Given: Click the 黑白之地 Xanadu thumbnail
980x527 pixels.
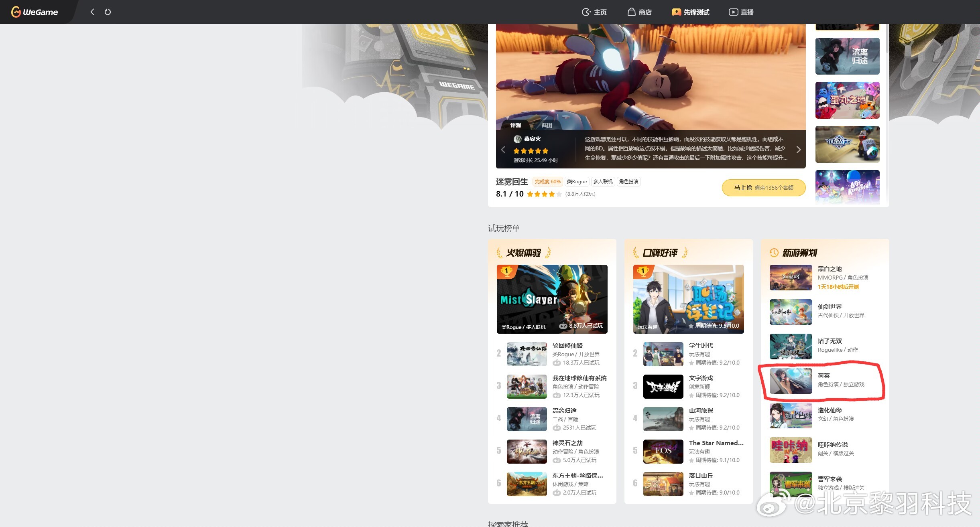Looking at the screenshot, I should pyautogui.click(x=791, y=278).
